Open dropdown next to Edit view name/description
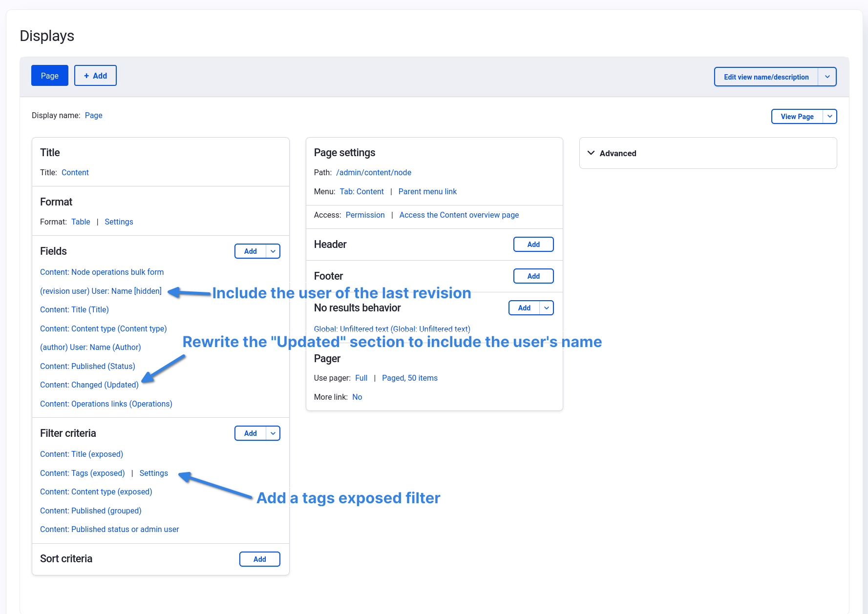The height and width of the screenshot is (614, 868). point(827,77)
